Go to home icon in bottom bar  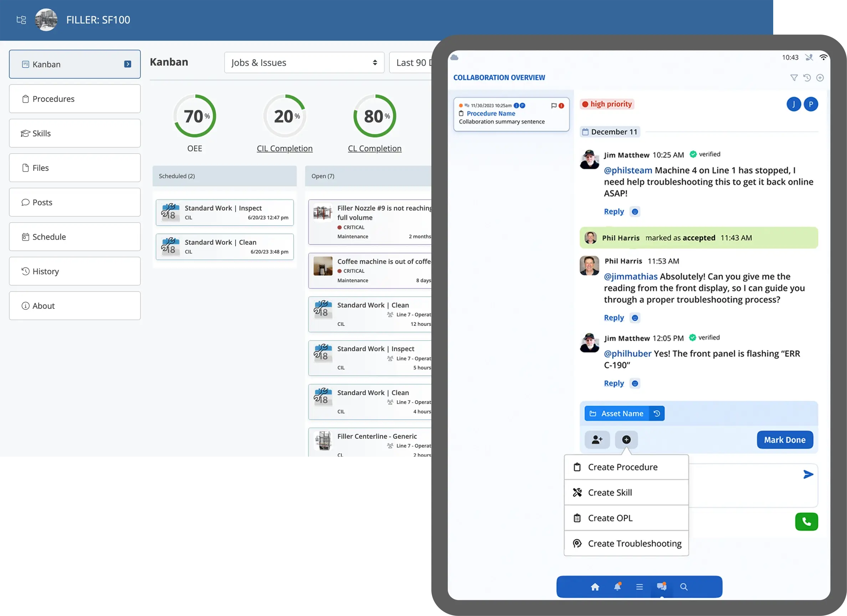(x=595, y=586)
